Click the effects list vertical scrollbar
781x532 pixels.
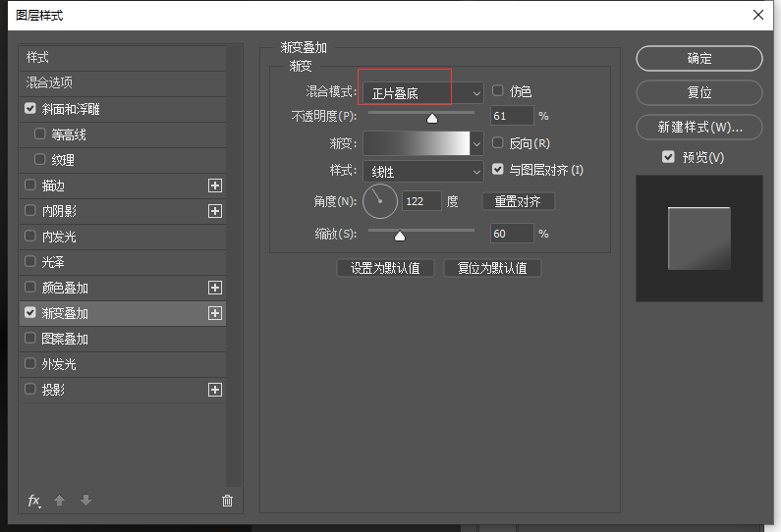tap(234, 266)
